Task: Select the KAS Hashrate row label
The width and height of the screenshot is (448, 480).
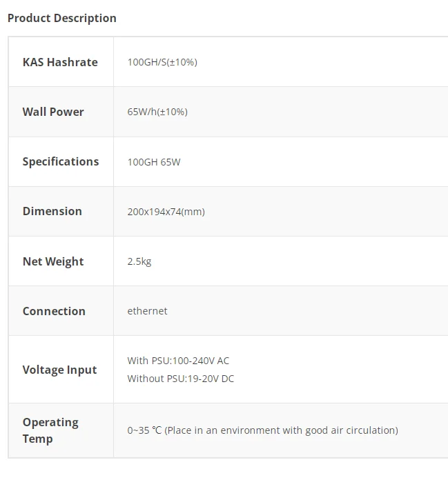Action: pyautogui.click(x=60, y=62)
